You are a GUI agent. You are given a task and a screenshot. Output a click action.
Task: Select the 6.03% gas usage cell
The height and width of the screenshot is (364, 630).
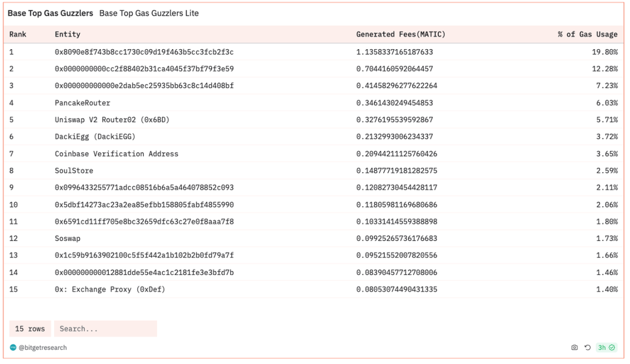tap(606, 103)
